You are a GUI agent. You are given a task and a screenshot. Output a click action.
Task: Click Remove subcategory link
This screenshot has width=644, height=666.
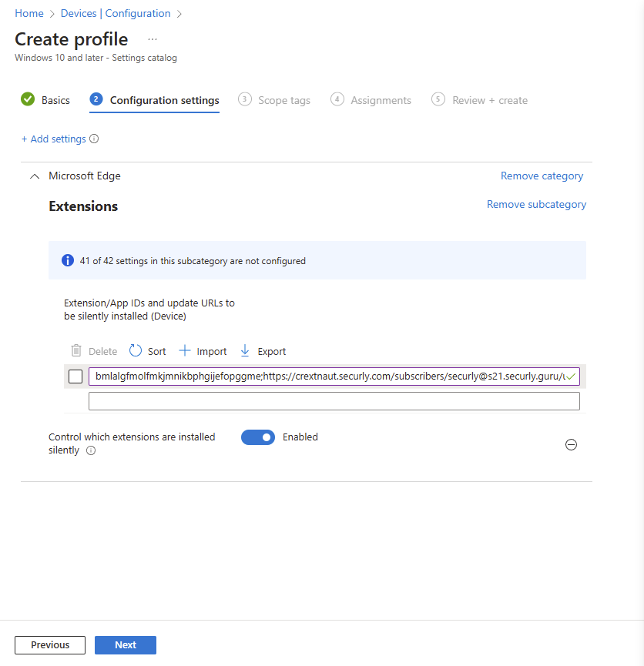(x=536, y=204)
